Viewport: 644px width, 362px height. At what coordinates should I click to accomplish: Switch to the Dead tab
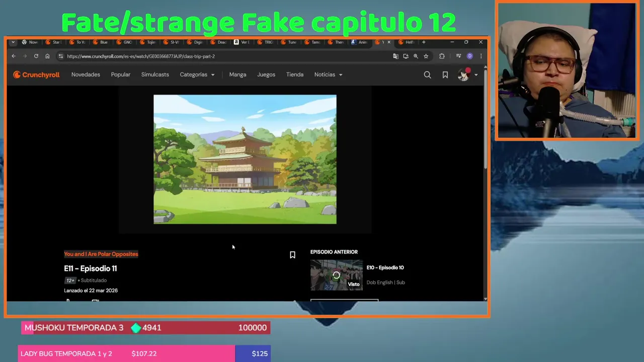tap(218, 42)
